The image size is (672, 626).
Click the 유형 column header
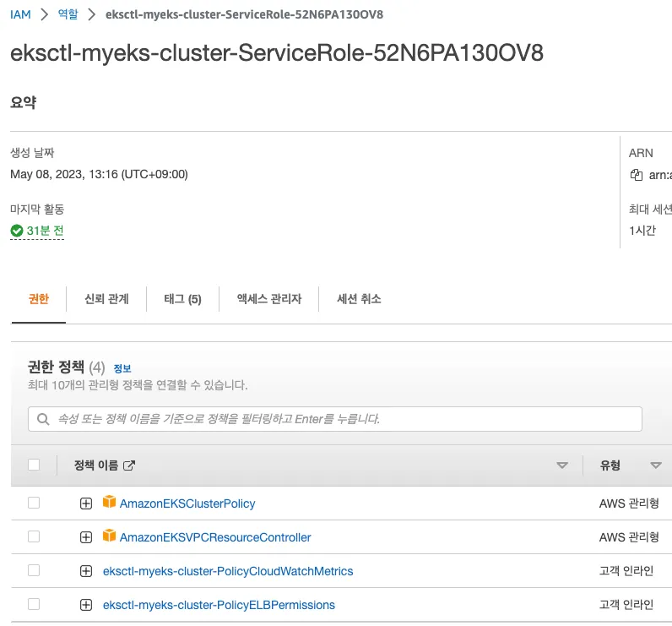(x=610, y=465)
